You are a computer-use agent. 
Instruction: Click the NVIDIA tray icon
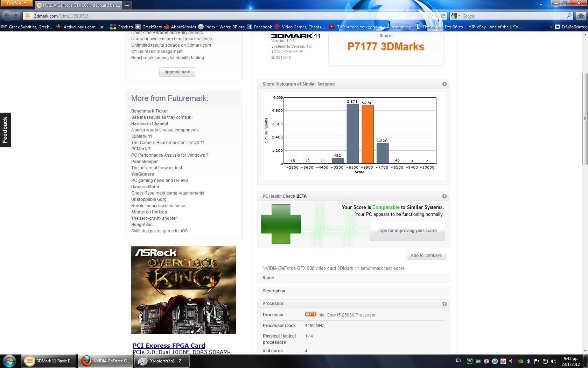pos(520,361)
